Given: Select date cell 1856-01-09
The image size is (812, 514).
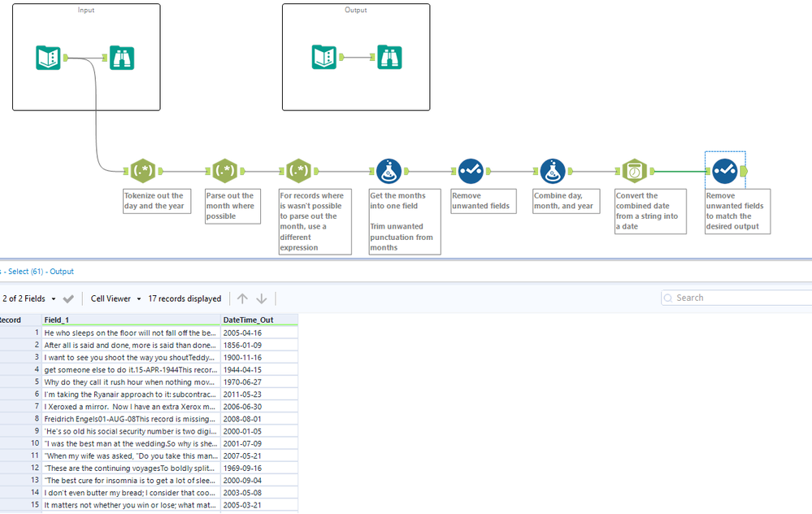Looking at the screenshot, I should tap(259, 345).
